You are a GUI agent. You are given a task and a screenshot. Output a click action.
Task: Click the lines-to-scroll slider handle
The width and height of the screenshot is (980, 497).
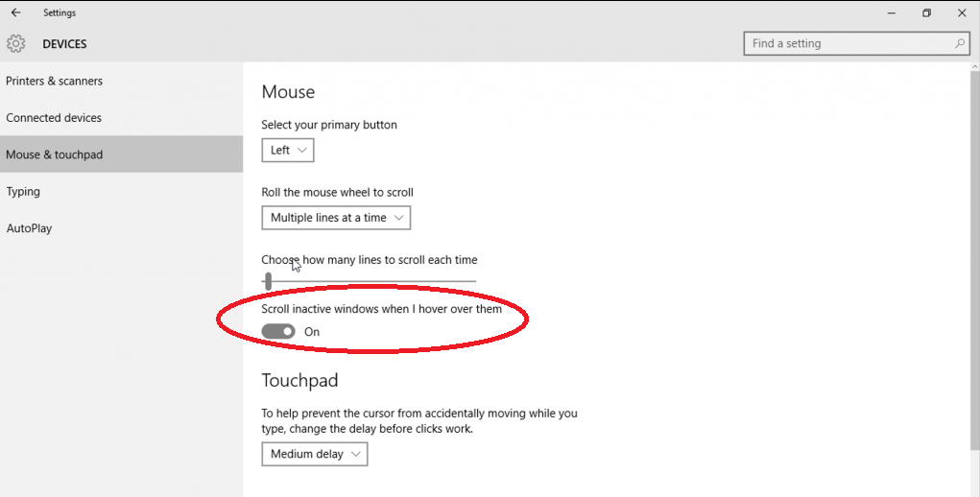click(x=268, y=281)
